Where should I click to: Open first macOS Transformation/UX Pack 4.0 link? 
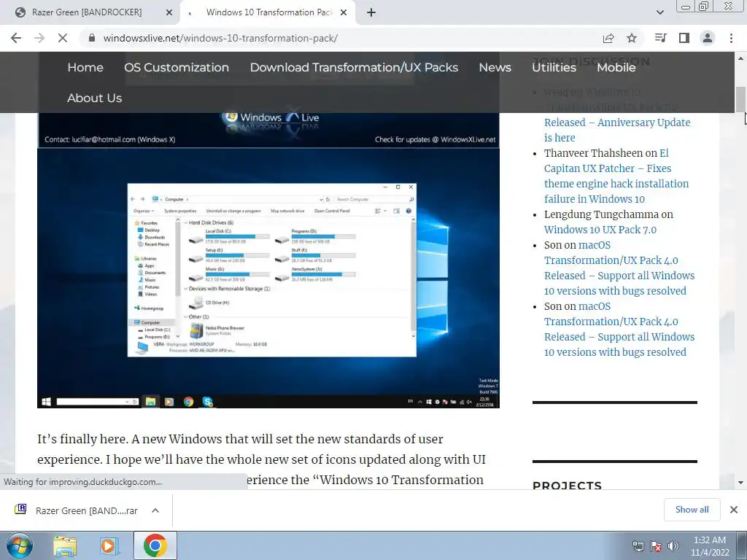pos(619,268)
